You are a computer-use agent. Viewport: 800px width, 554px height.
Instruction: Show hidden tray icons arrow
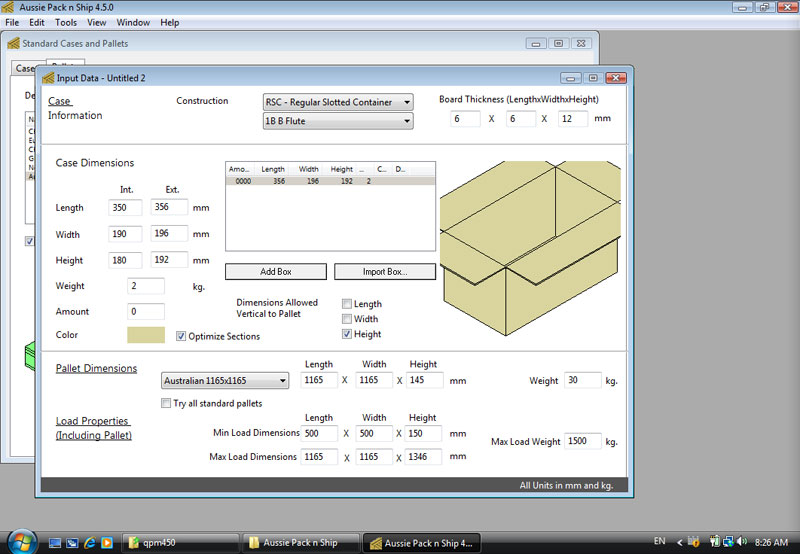coord(680,542)
